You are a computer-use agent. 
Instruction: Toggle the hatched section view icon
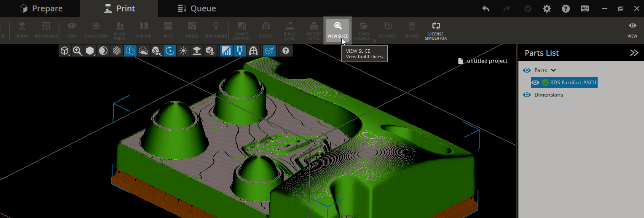(x=116, y=51)
